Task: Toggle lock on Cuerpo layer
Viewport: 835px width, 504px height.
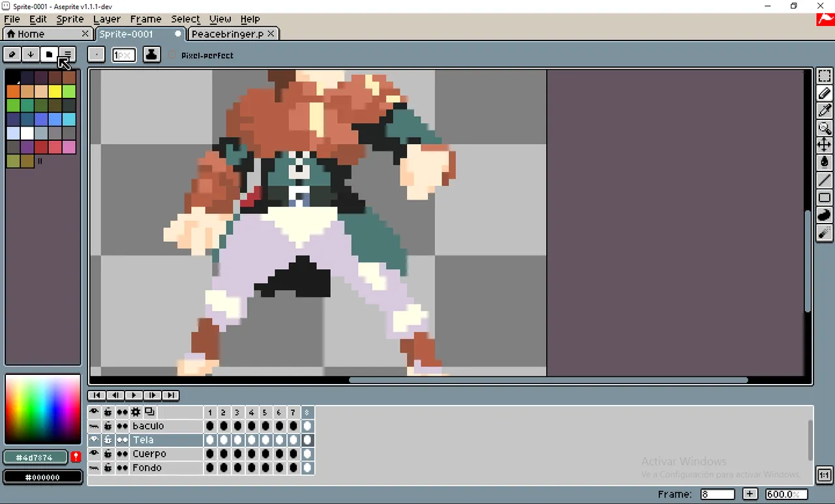Action: pyautogui.click(x=108, y=454)
